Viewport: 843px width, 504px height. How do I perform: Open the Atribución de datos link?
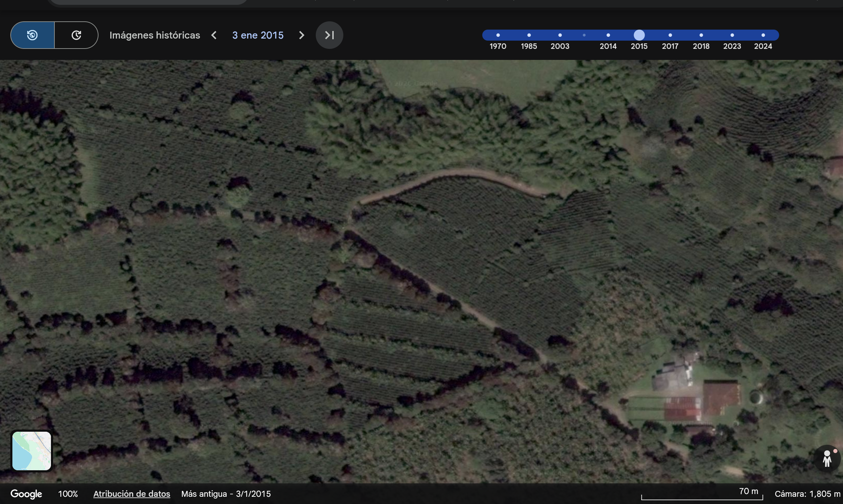[x=132, y=494]
